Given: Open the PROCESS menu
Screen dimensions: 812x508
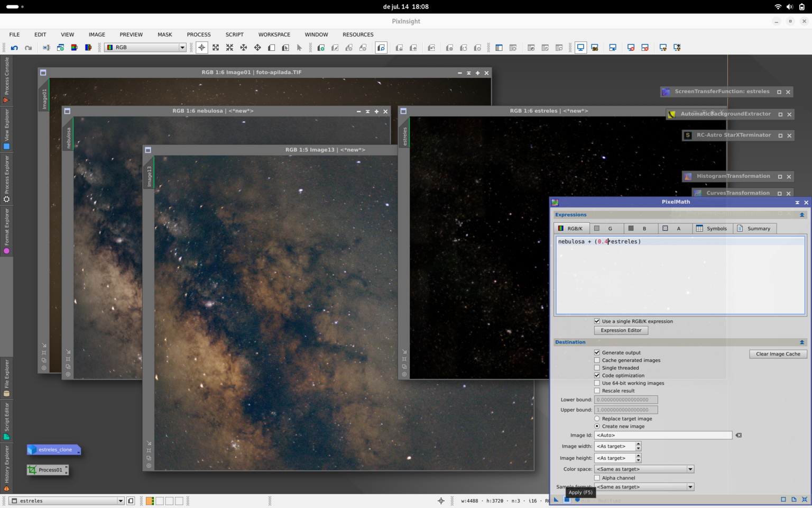Looking at the screenshot, I should pyautogui.click(x=199, y=34).
